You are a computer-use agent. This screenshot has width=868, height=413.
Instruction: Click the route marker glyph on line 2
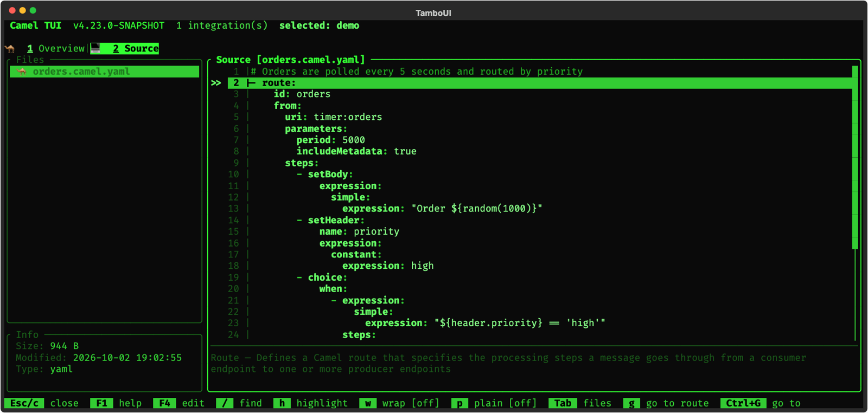(251, 83)
